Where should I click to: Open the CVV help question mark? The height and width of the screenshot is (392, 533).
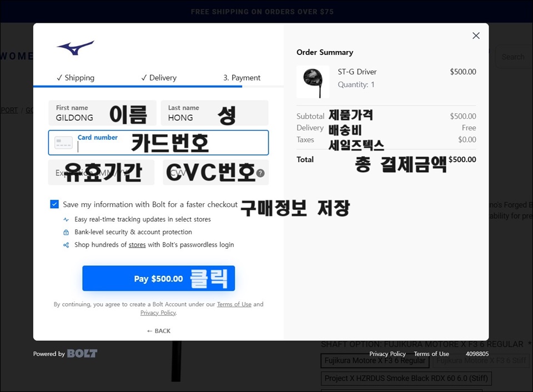point(260,173)
